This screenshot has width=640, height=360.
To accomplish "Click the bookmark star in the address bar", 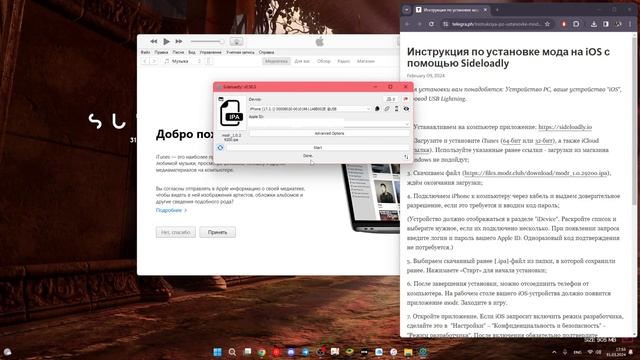I will click(547, 24).
